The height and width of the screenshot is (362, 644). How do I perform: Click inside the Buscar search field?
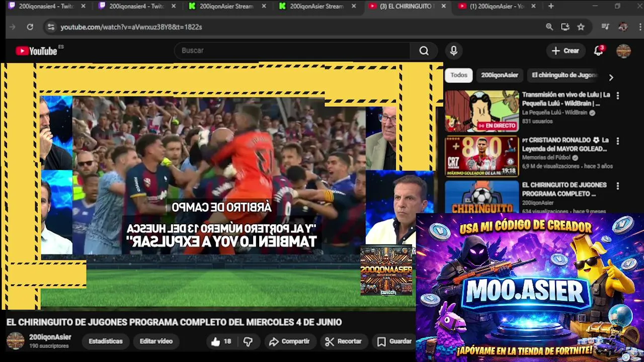pyautogui.click(x=292, y=51)
